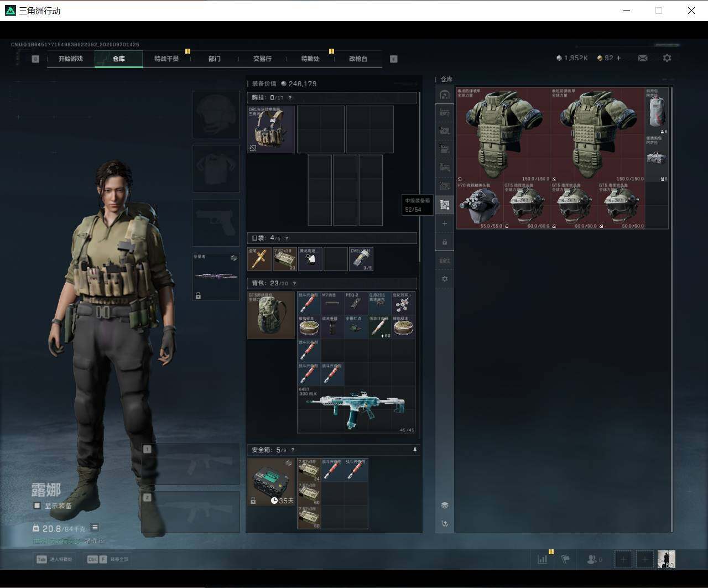Open the player avatar thumbnail at bottom right
The height and width of the screenshot is (588, 708).
667,560
